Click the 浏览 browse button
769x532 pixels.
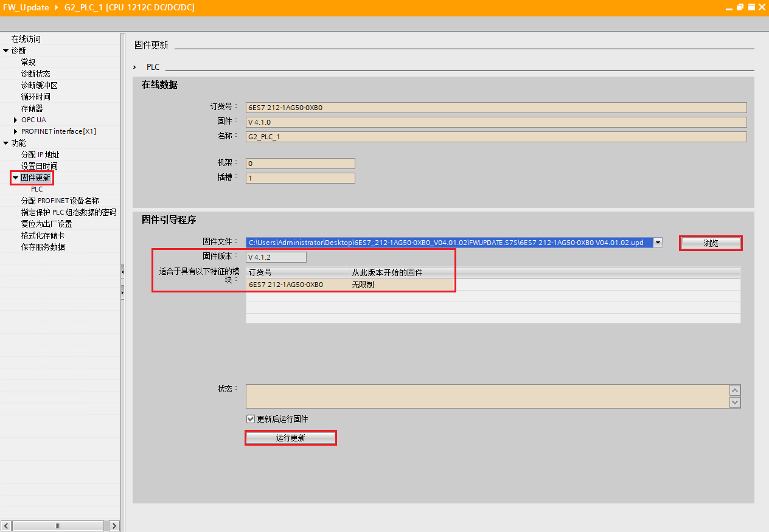point(711,243)
